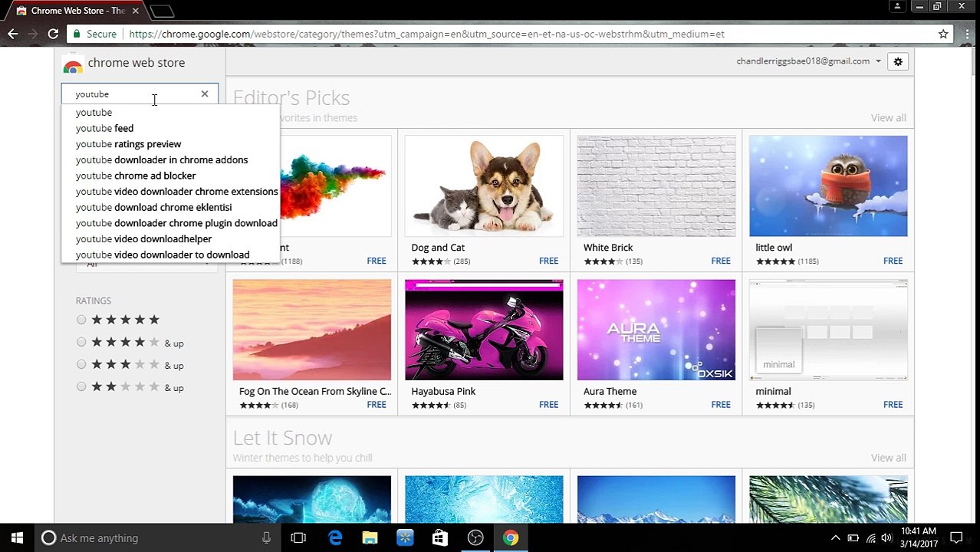Click View all for Let It Snow
This screenshot has height=552, width=980.
coord(888,458)
